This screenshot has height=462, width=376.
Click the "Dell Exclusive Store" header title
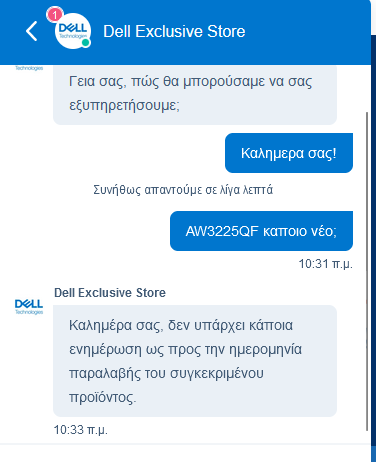click(x=174, y=31)
